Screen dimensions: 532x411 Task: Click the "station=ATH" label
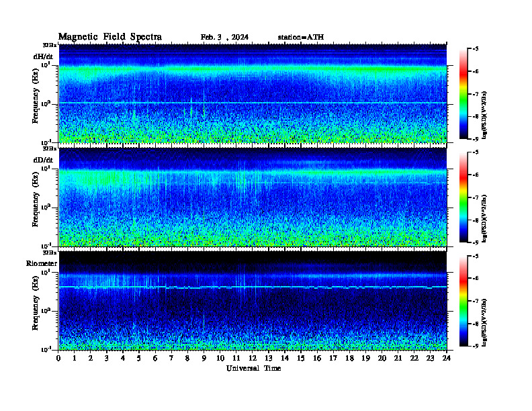point(301,37)
